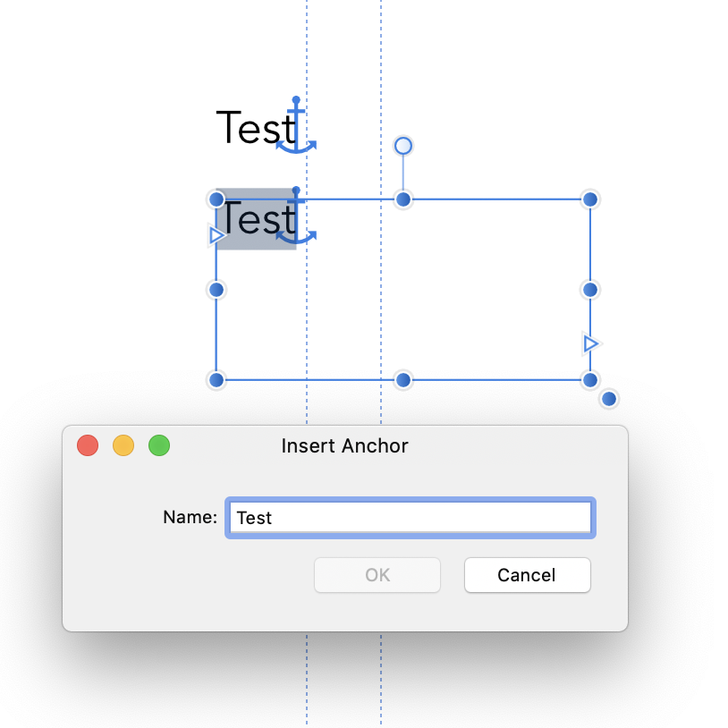This screenshot has width=728, height=728.
Task: Cancel the Insert Anchor dialog
Action: (x=527, y=575)
